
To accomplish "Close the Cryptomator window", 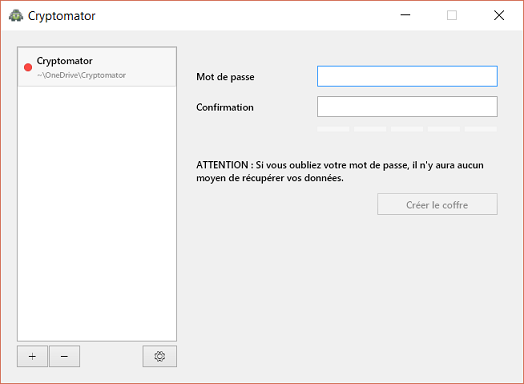I will pyautogui.click(x=499, y=15).
